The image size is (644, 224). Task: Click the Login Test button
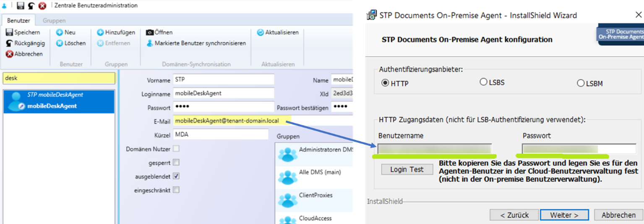pyautogui.click(x=407, y=169)
